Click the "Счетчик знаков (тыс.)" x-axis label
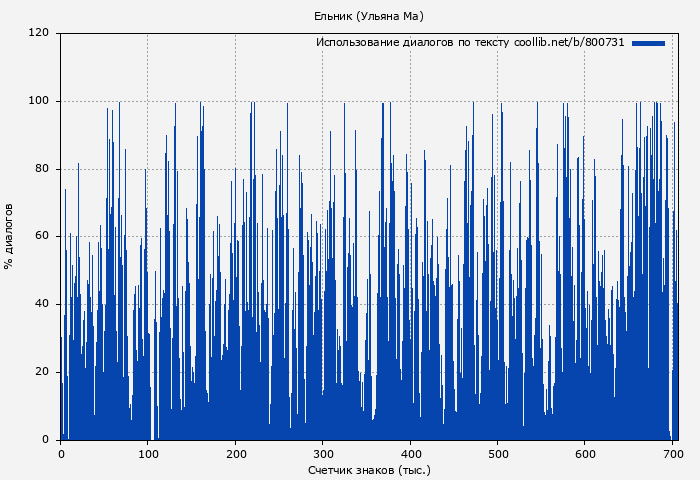The image size is (700, 480). (369, 469)
